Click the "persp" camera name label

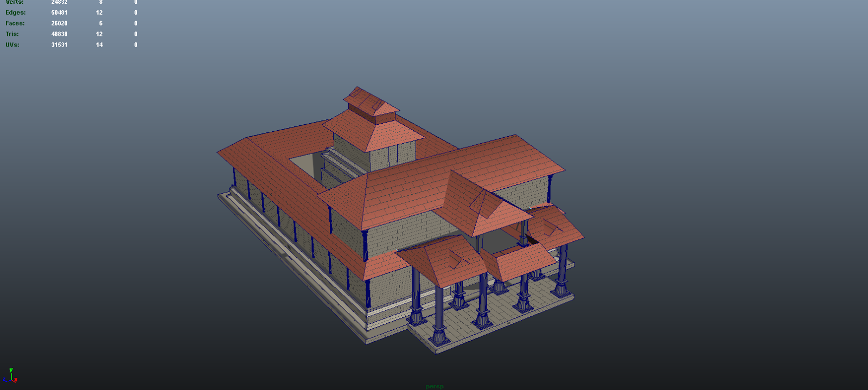(435, 386)
